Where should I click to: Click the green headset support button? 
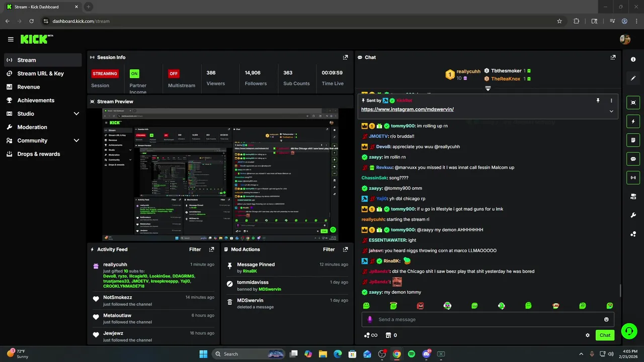click(629, 331)
